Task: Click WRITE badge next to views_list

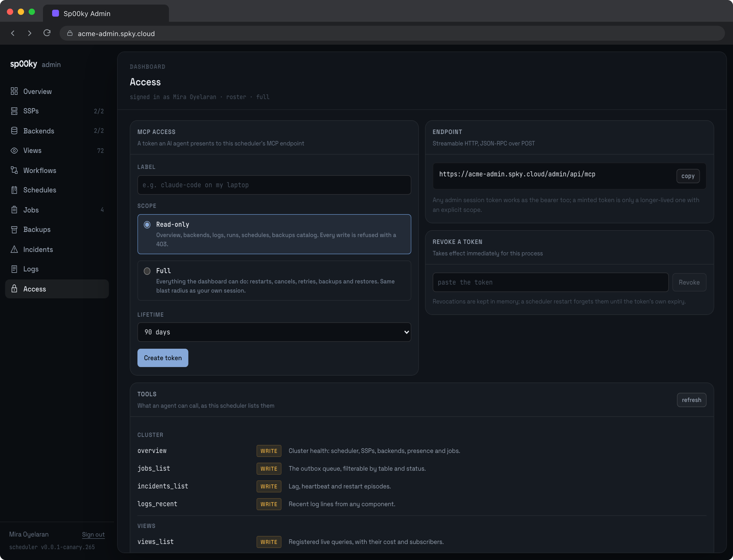Action: point(269,542)
